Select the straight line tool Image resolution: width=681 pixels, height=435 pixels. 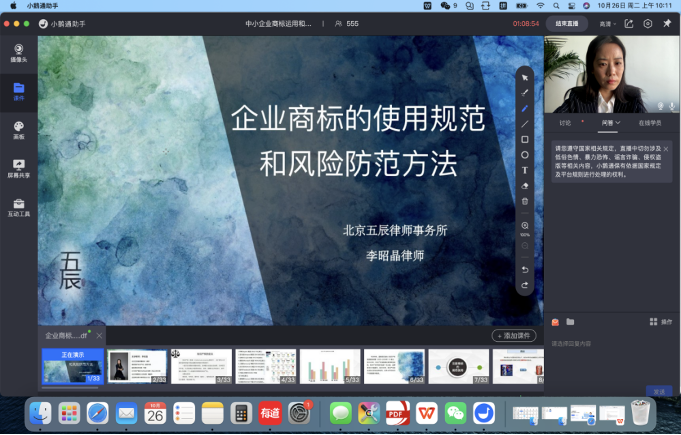tap(525, 124)
